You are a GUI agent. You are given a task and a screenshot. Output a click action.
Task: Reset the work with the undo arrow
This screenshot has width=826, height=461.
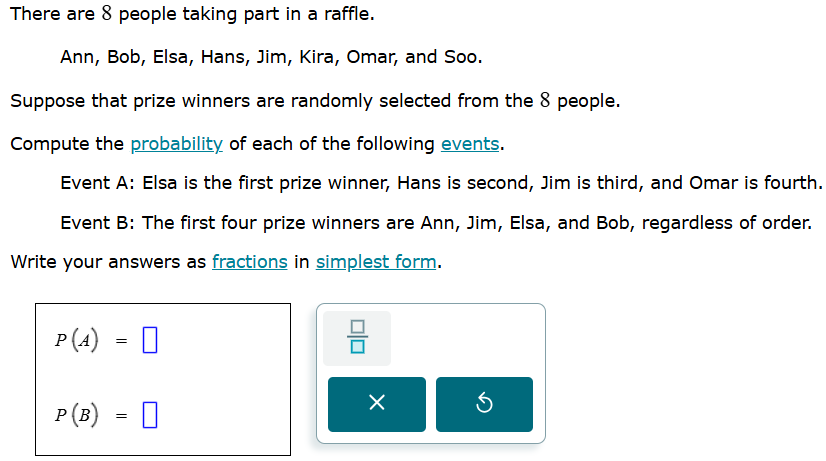(x=484, y=404)
